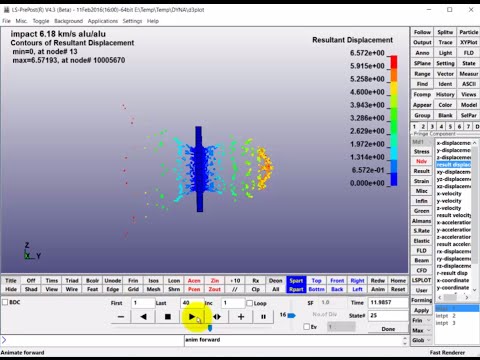480x360 pixels.
Task: Toggle Mesh display mode
Action: point(153,289)
